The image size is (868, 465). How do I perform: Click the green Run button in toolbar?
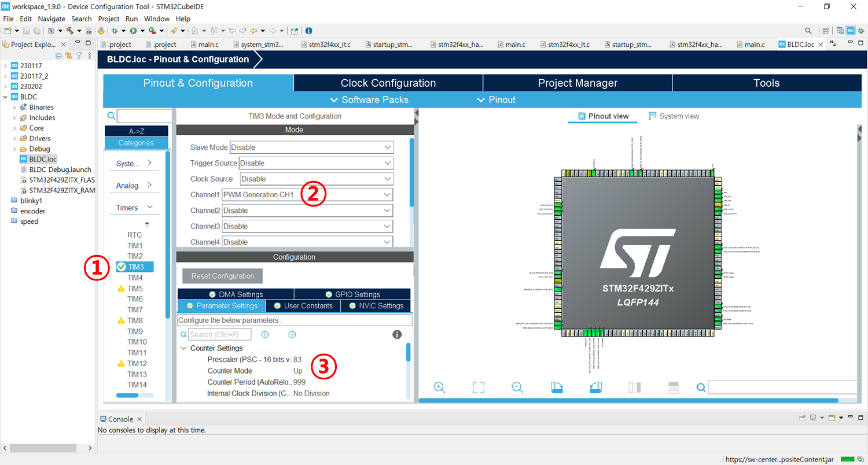(x=133, y=31)
